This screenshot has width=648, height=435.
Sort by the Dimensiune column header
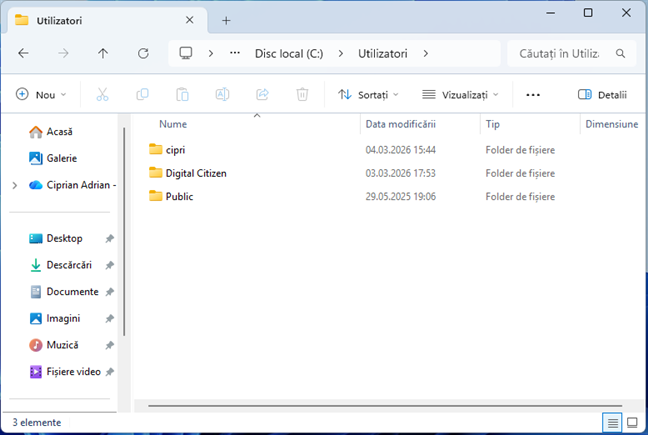pos(612,124)
